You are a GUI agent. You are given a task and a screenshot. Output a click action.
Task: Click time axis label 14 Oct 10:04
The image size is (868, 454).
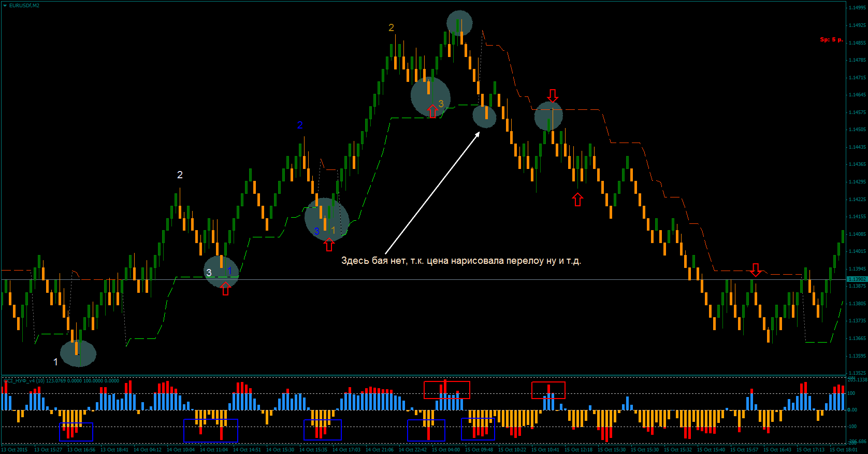(x=181, y=450)
